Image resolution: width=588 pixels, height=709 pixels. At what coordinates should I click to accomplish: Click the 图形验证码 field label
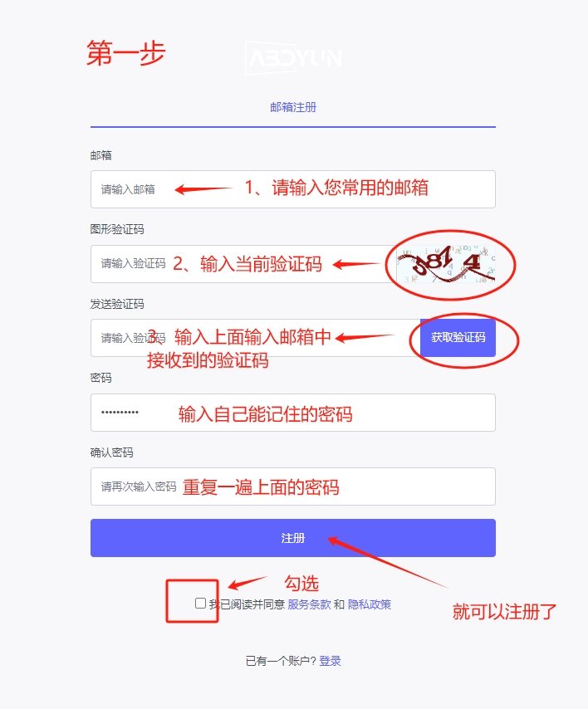(117, 229)
